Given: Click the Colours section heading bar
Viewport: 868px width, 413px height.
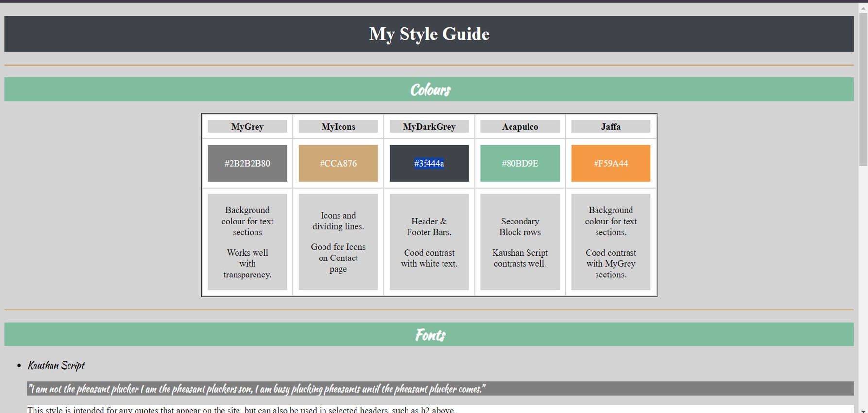Looking at the screenshot, I should [x=429, y=89].
